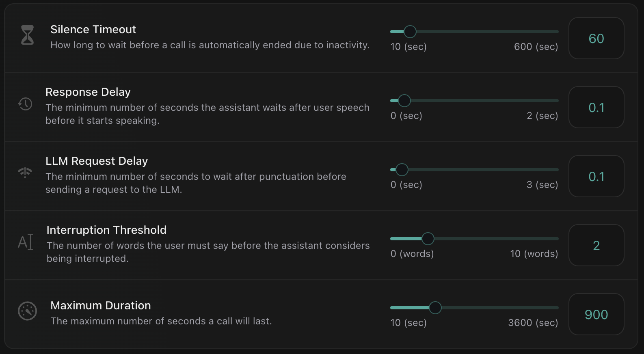Focus the Interruption Threshold value field showing 2
Image resolution: width=644 pixels, height=354 pixels.
click(x=596, y=246)
